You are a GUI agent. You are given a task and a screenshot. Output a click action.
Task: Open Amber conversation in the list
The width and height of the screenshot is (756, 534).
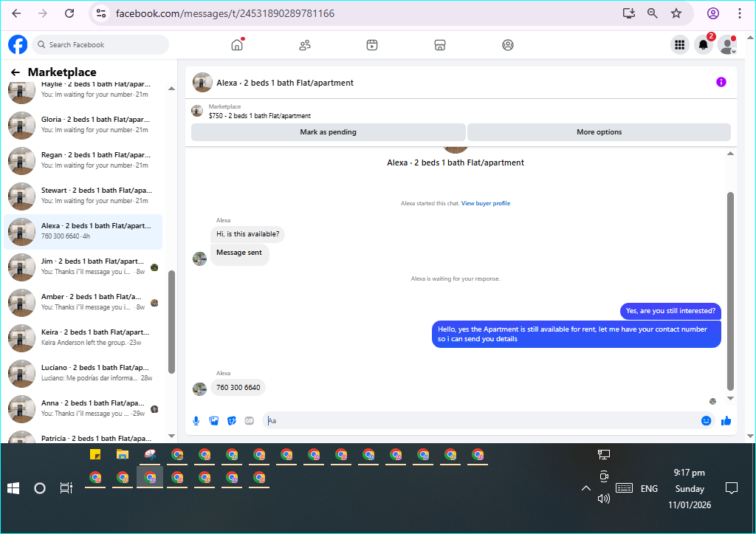click(x=83, y=303)
